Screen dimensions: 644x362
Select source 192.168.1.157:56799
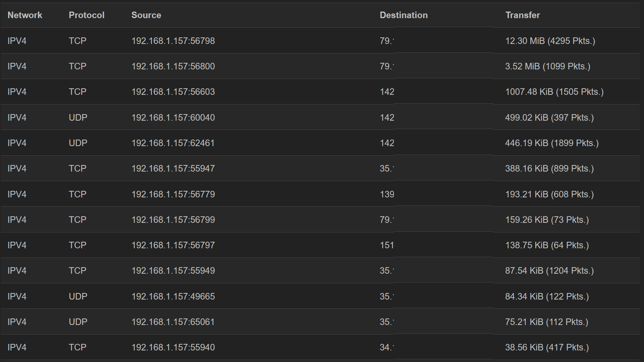pos(173,220)
